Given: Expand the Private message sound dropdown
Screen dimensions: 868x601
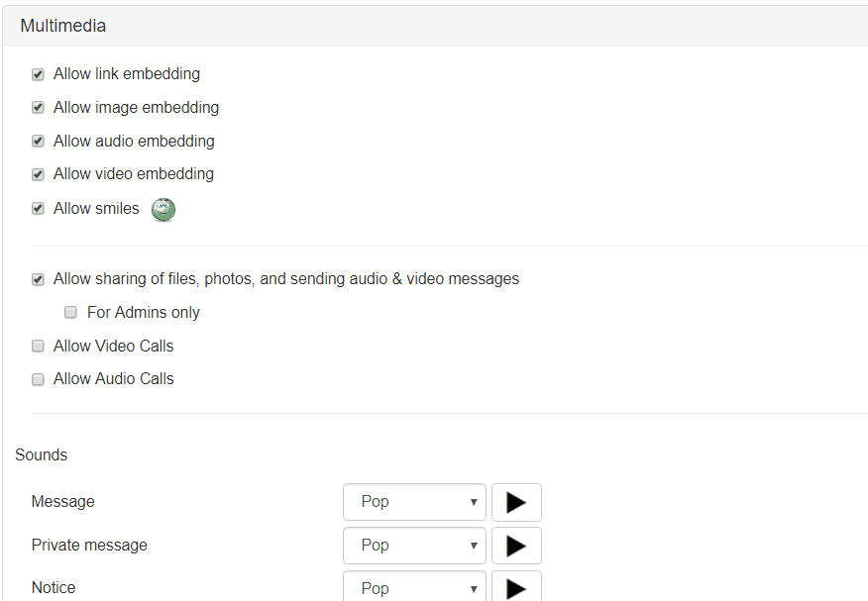Looking at the screenshot, I should (414, 546).
